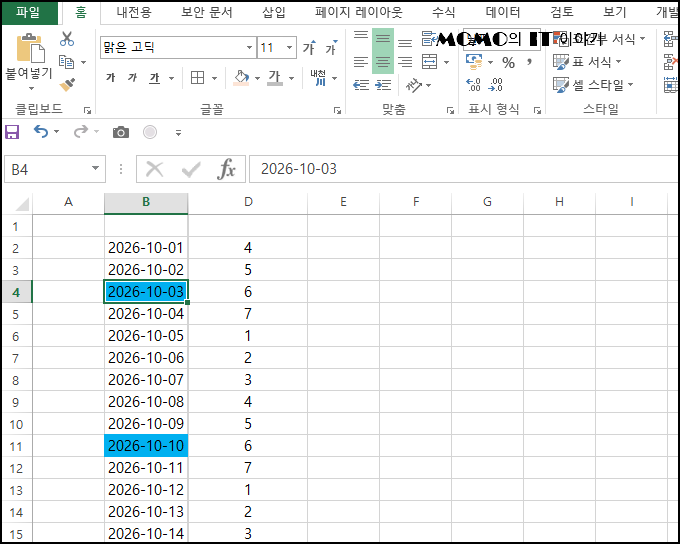Open 글꼴 dialog launcher
680x544 pixels.
337,111
